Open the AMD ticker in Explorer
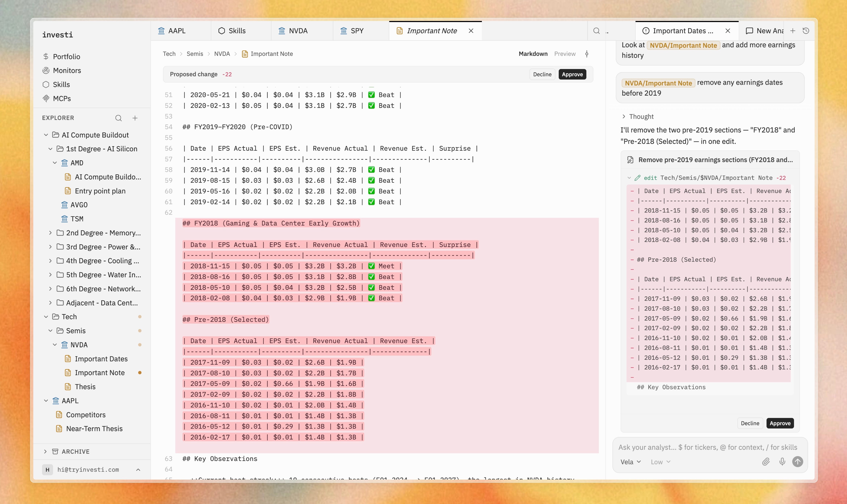The height and width of the screenshot is (504, 847). [77, 163]
